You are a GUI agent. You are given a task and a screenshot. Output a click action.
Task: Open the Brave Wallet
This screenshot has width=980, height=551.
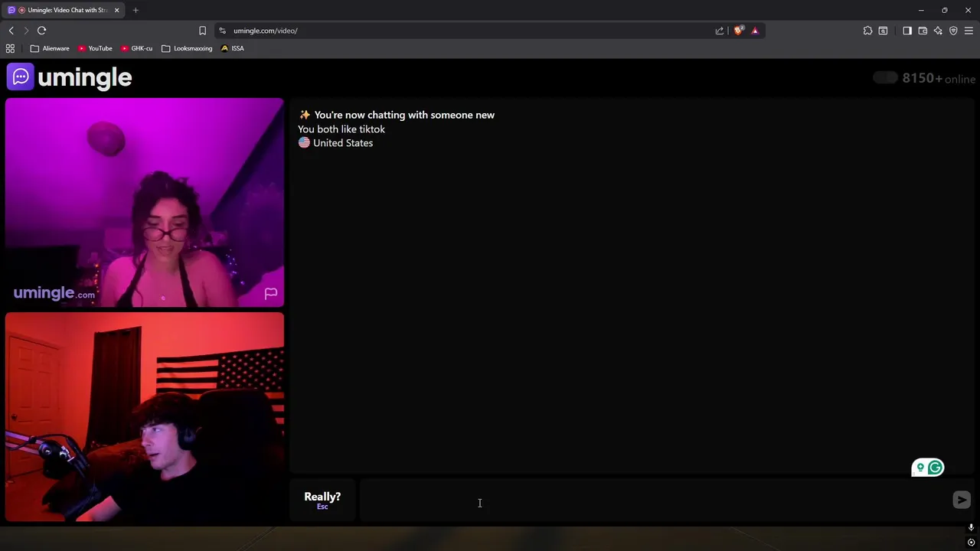pyautogui.click(x=923, y=31)
